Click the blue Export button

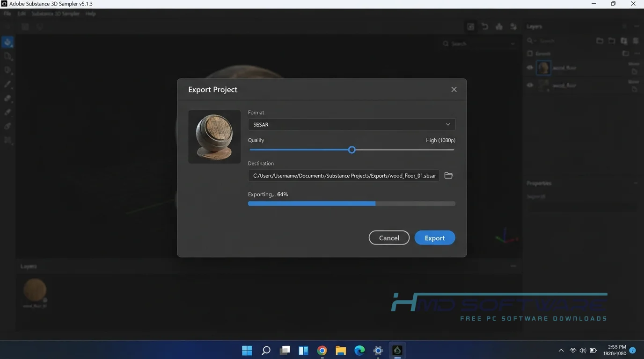435,238
